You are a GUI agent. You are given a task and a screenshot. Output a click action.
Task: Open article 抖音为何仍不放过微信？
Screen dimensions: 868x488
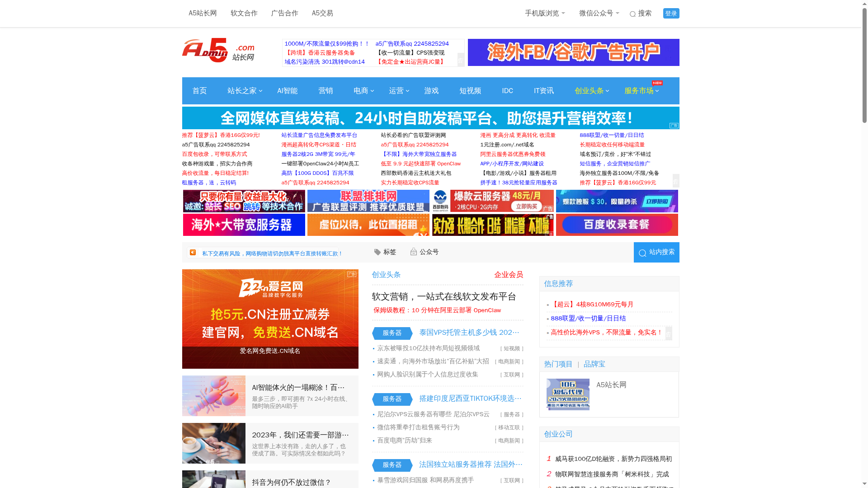tap(292, 483)
